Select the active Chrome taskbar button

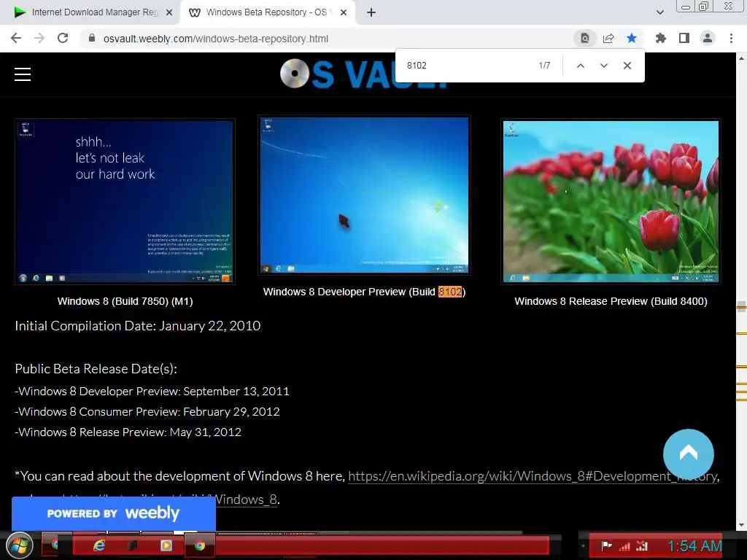pyautogui.click(x=200, y=545)
